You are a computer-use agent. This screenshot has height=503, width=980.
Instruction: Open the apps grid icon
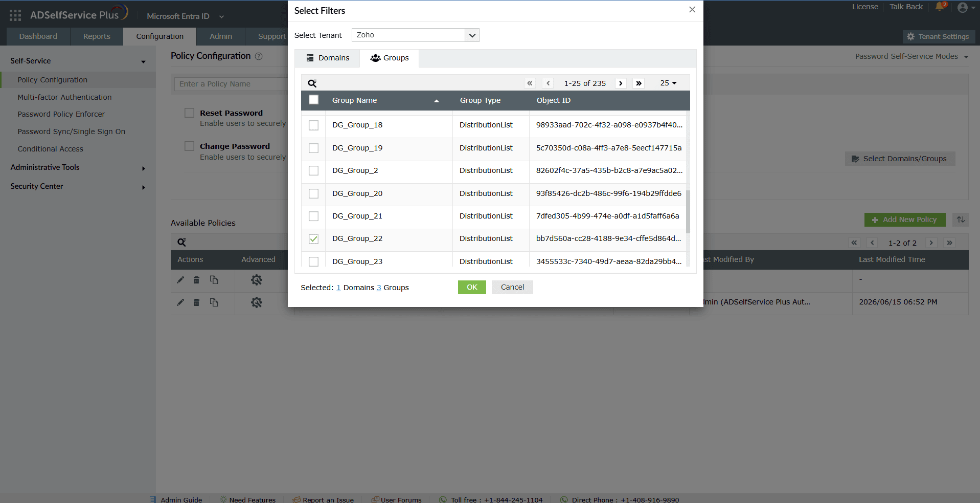click(x=15, y=15)
